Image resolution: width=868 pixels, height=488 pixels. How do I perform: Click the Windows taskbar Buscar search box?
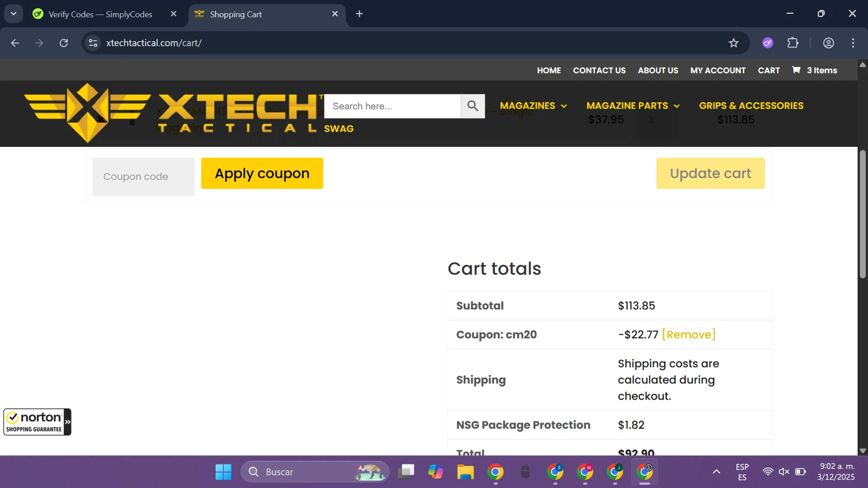[315, 472]
